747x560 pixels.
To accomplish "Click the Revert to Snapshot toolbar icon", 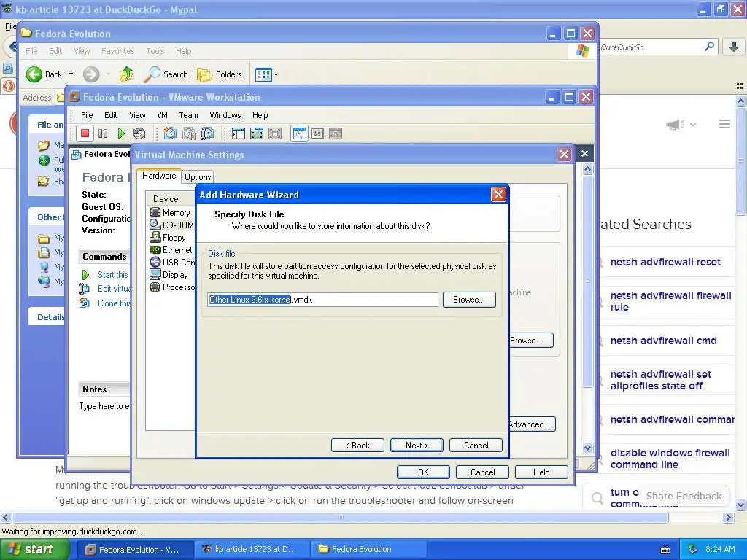I will (189, 134).
